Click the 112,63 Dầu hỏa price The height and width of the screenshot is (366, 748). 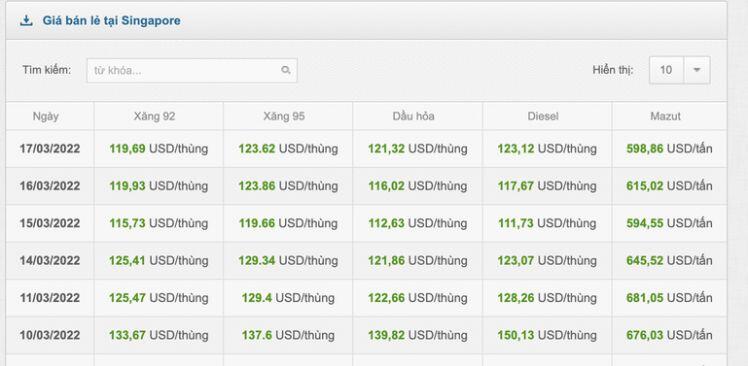(386, 223)
